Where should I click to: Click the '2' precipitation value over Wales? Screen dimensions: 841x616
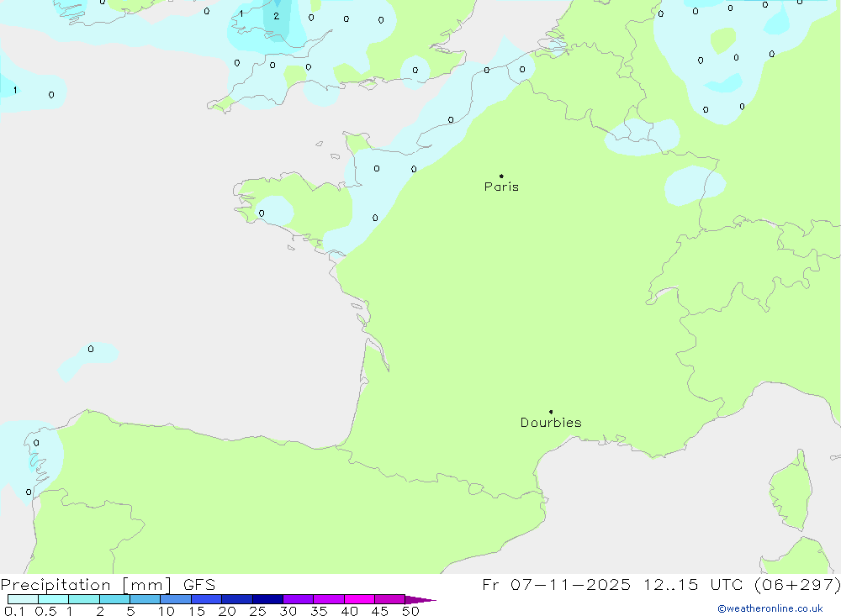276,16
